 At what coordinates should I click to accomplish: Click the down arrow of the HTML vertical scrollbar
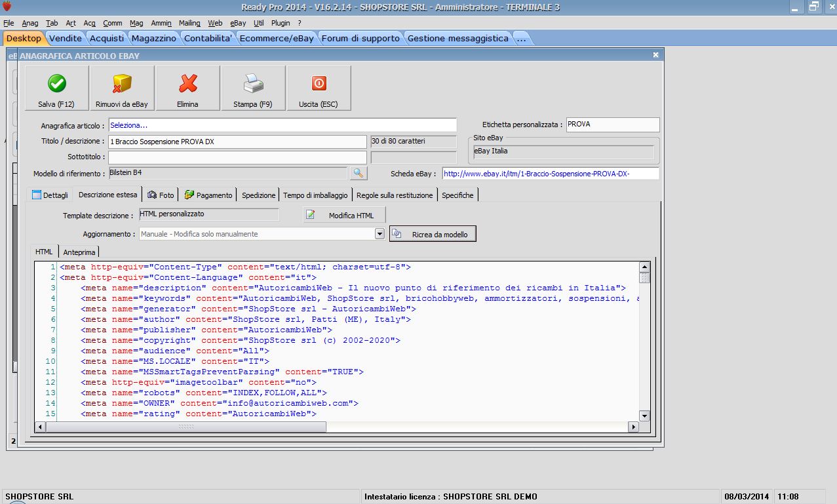[x=644, y=416]
